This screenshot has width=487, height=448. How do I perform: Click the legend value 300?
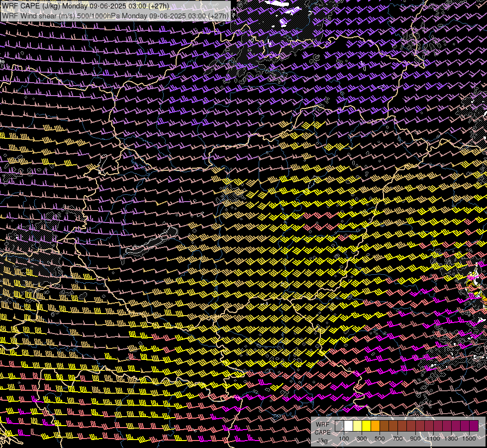point(362,439)
